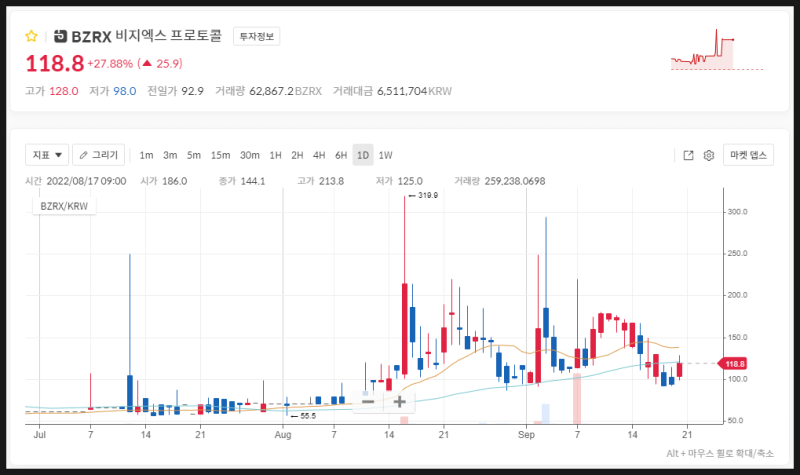Screen dimensions: 800x475
Task: Click the 300.0 price axis label
Action: [737, 212]
